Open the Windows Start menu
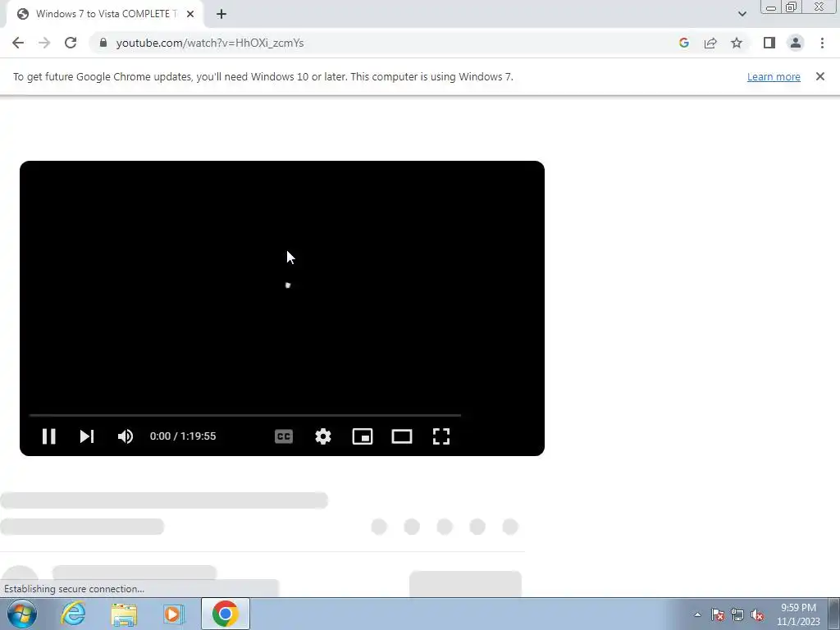840x630 pixels. (22, 614)
